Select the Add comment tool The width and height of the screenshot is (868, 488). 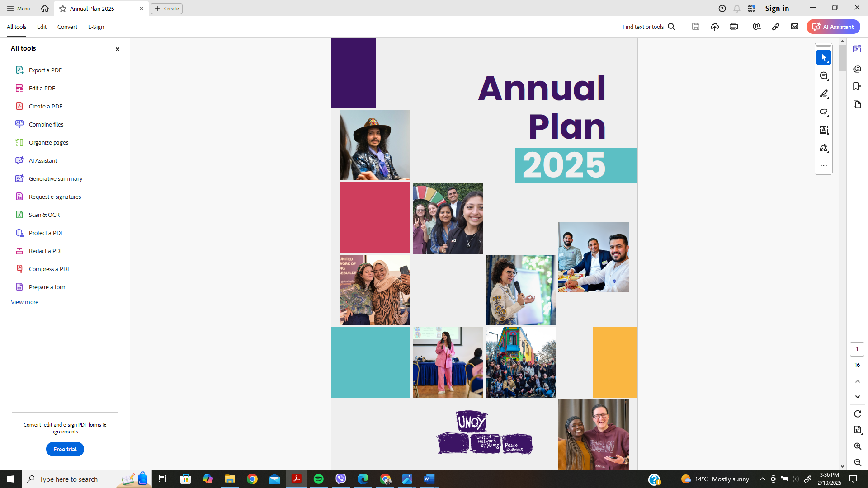coord(824,76)
